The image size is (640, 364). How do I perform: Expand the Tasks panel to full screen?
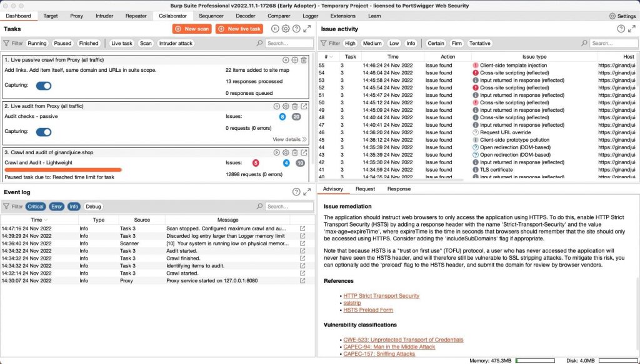point(306,28)
